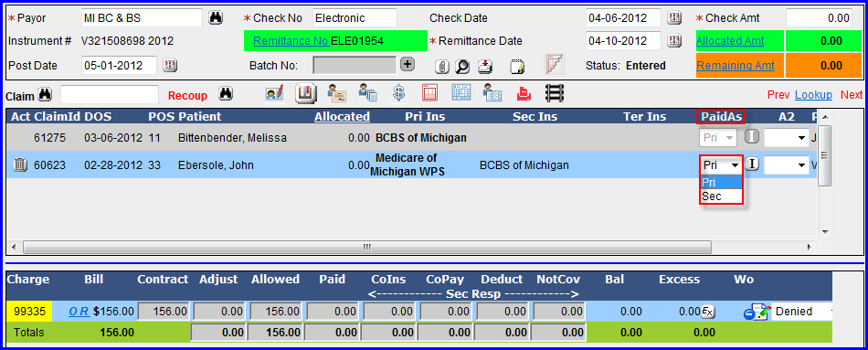
Task: Delete claim 60623 with trash can icon
Action: (19, 164)
